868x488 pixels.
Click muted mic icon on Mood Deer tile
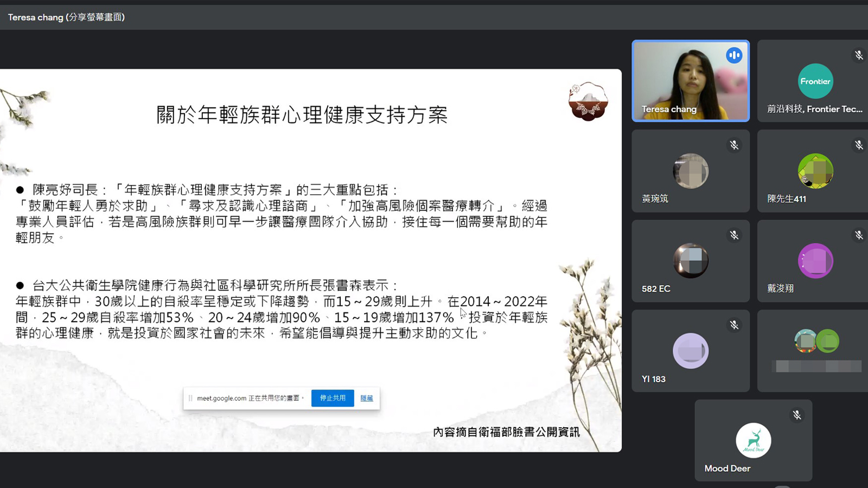pyautogui.click(x=797, y=415)
